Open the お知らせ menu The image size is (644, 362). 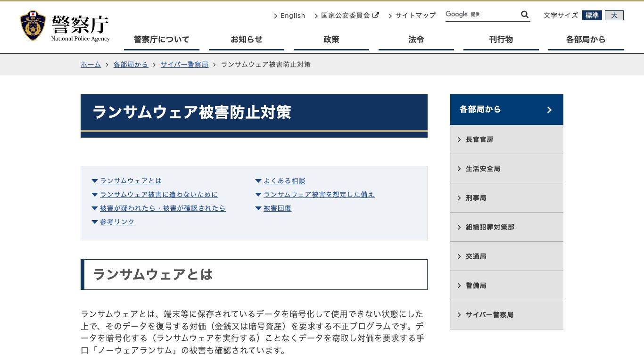coord(247,40)
